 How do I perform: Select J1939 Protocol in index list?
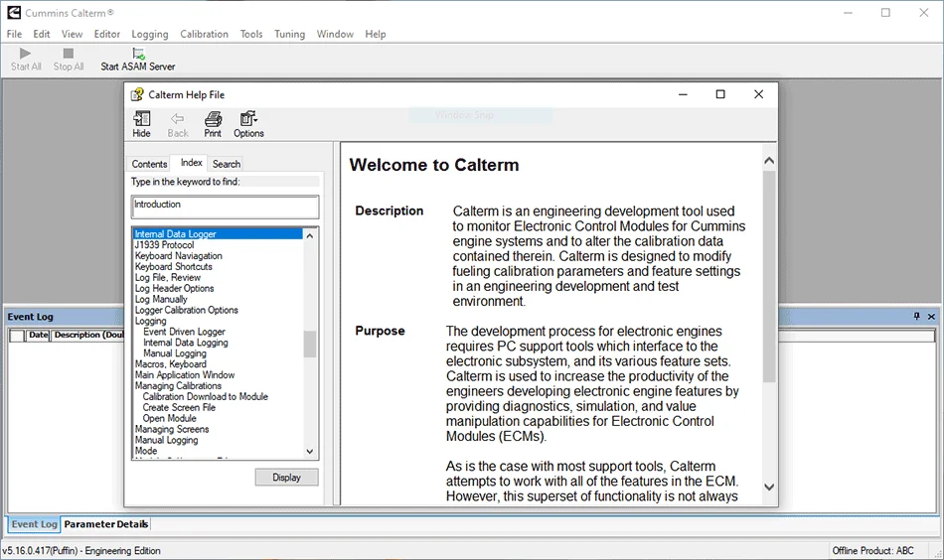coord(165,245)
